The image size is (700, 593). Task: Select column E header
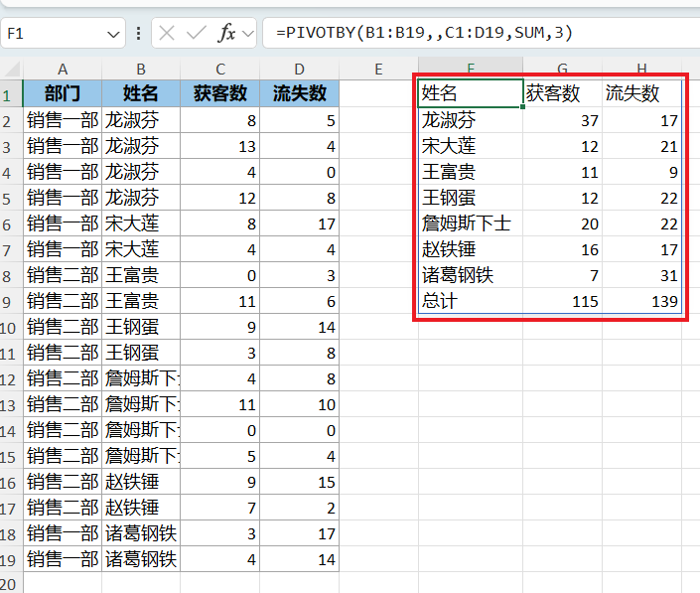coord(378,70)
